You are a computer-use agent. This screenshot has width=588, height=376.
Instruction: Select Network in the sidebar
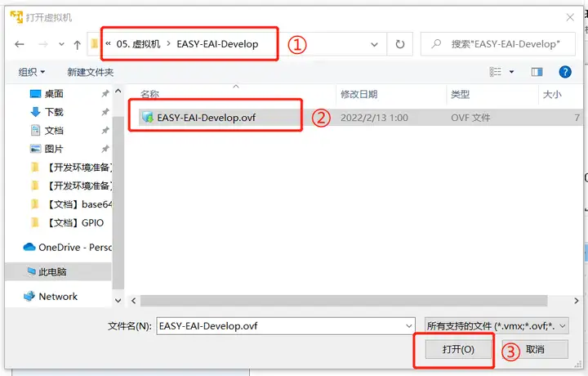click(51, 297)
